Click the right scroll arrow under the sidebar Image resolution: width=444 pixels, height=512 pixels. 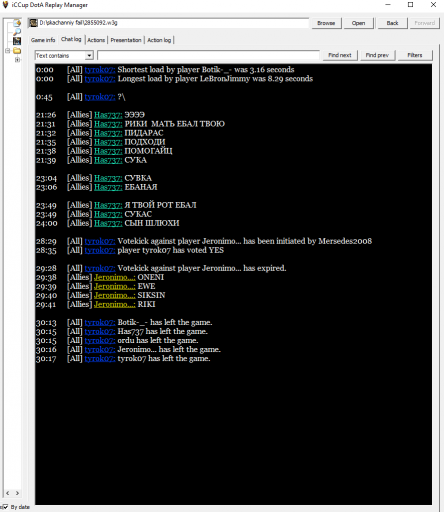coord(17,493)
